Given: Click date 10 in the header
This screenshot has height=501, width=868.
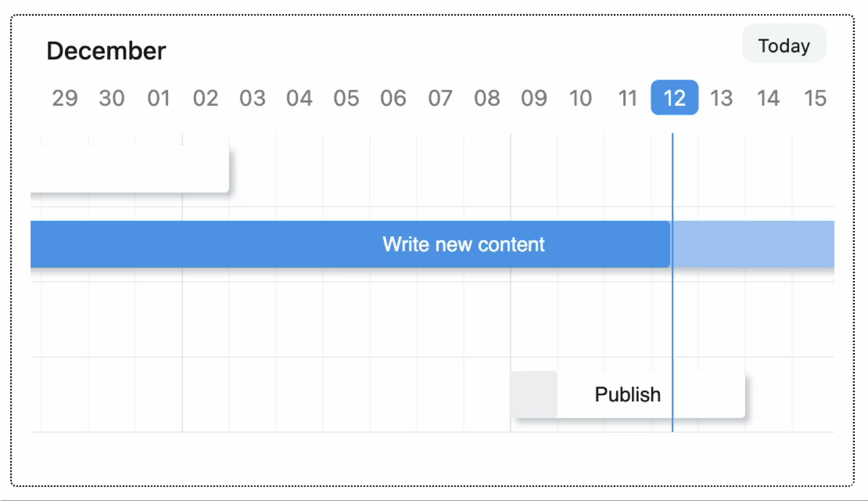Looking at the screenshot, I should pos(581,98).
